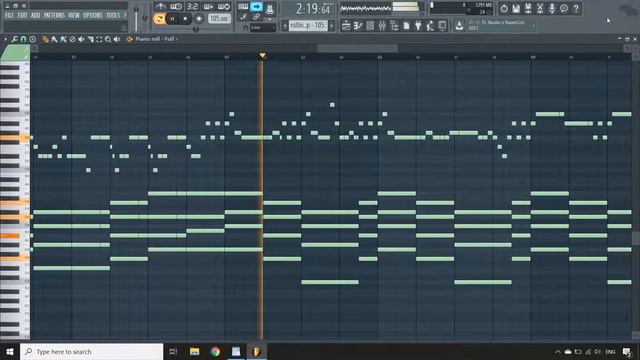Toggle multilink to controllers
Image resolution: width=640 pixels, height=360 pixels.
pos(256,17)
